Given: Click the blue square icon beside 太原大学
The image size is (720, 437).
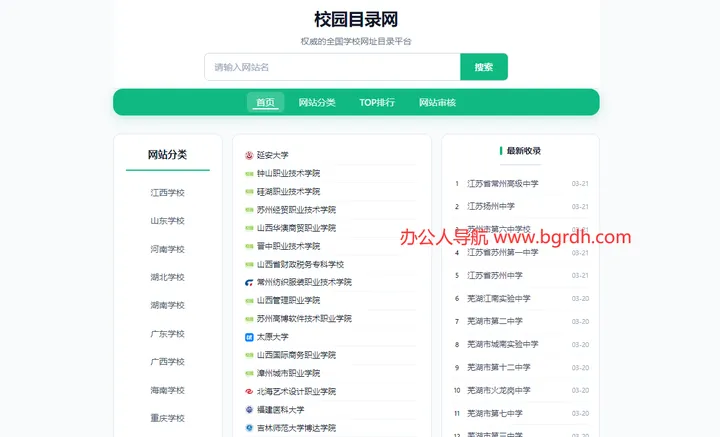Looking at the screenshot, I should (x=249, y=337).
